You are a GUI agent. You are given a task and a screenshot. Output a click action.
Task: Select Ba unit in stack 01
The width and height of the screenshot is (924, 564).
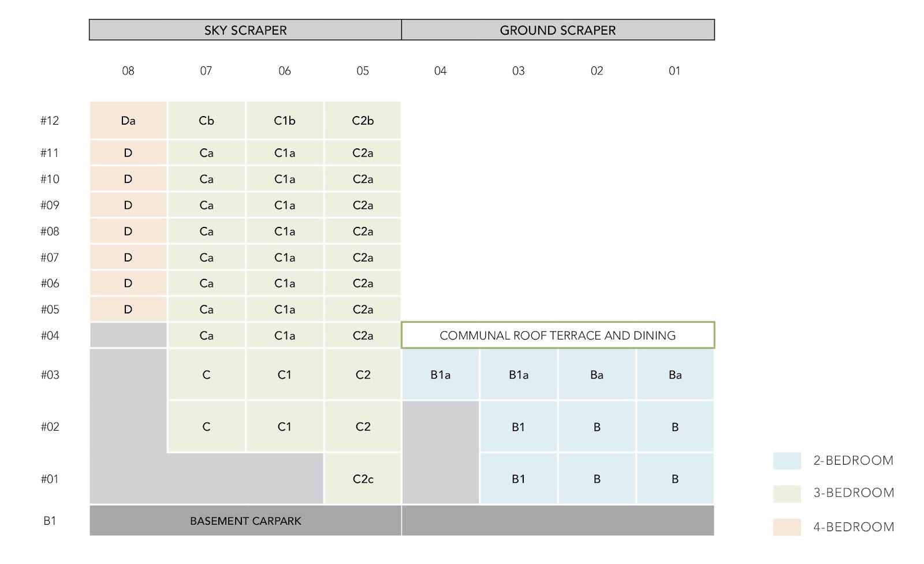(675, 374)
